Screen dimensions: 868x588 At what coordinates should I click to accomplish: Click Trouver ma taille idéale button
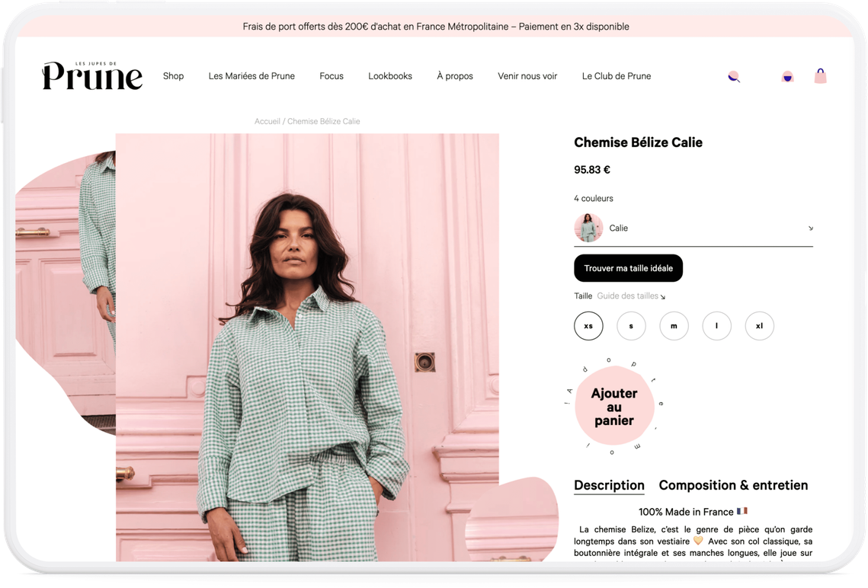pos(628,268)
